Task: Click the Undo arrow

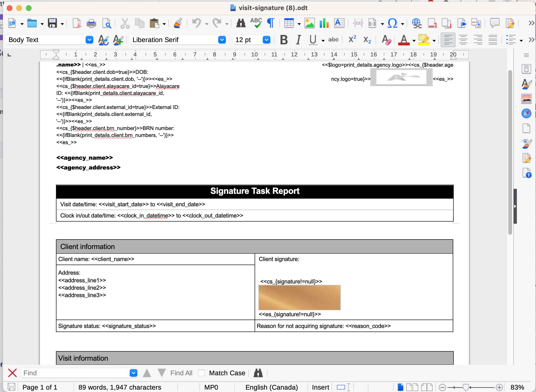Action: (x=196, y=23)
